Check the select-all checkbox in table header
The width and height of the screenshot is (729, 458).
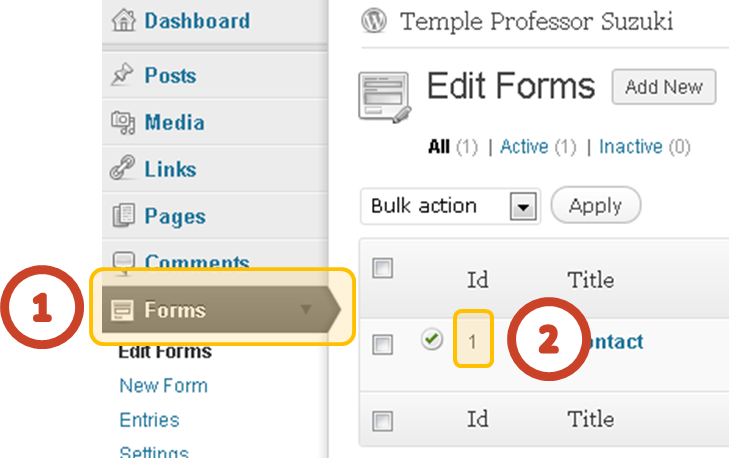point(383,268)
